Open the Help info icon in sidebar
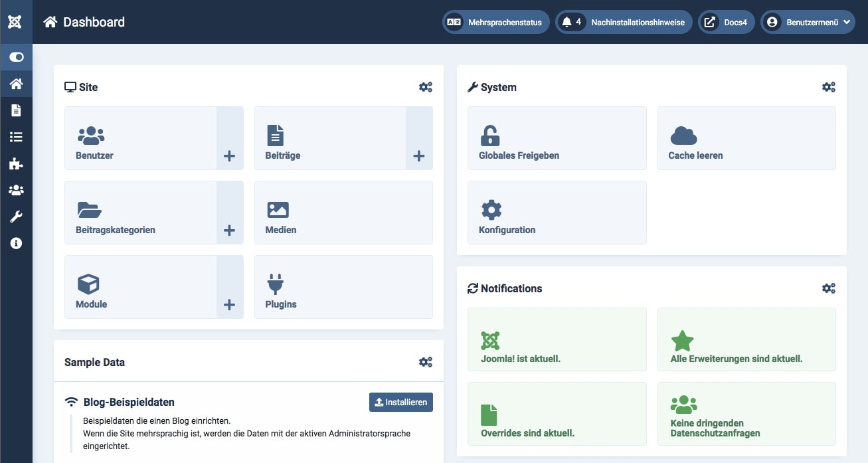 16,243
